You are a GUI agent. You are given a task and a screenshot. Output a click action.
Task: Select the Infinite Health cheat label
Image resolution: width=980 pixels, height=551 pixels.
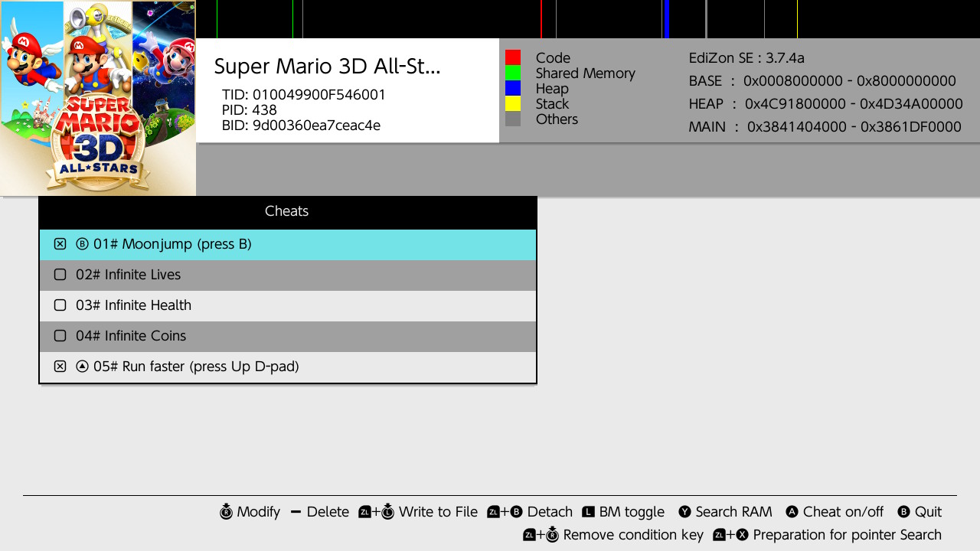click(x=133, y=305)
